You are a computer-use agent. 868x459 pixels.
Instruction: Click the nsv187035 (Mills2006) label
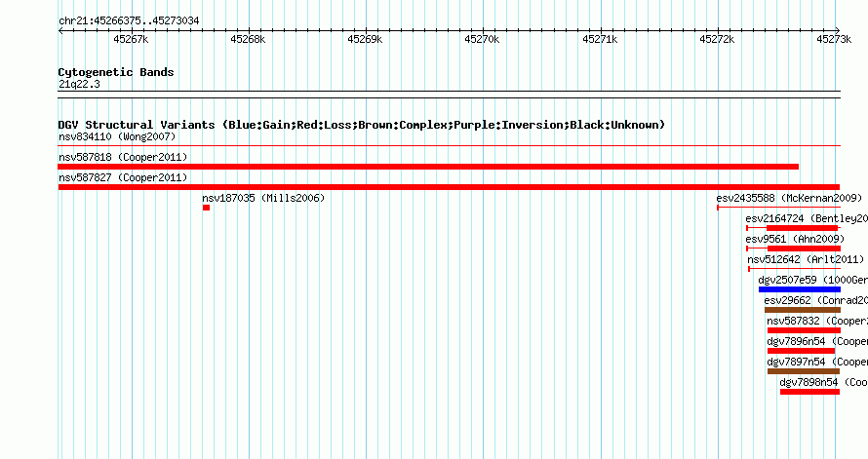pos(263,198)
